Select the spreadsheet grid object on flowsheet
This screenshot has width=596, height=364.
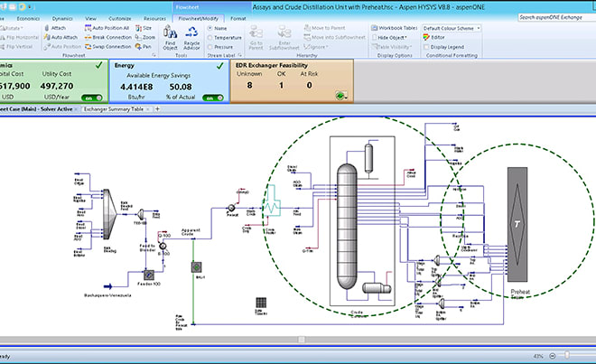click(261, 303)
